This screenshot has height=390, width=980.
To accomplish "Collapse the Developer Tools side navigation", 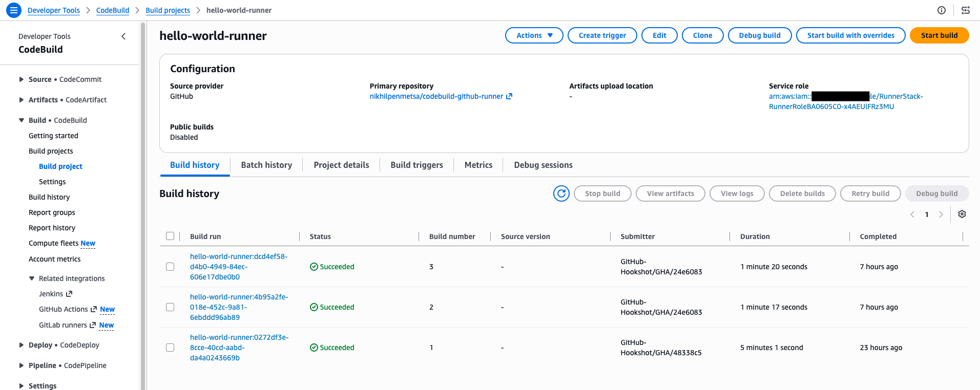I will click(x=123, y=36).
